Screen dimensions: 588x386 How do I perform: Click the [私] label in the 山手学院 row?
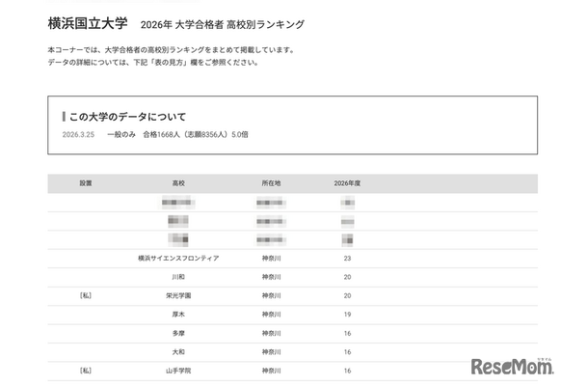point(86,371)
